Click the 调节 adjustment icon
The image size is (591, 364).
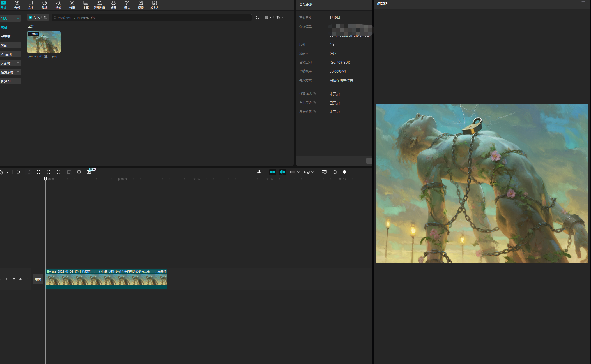pyautogui.click(x=127, y=5)
